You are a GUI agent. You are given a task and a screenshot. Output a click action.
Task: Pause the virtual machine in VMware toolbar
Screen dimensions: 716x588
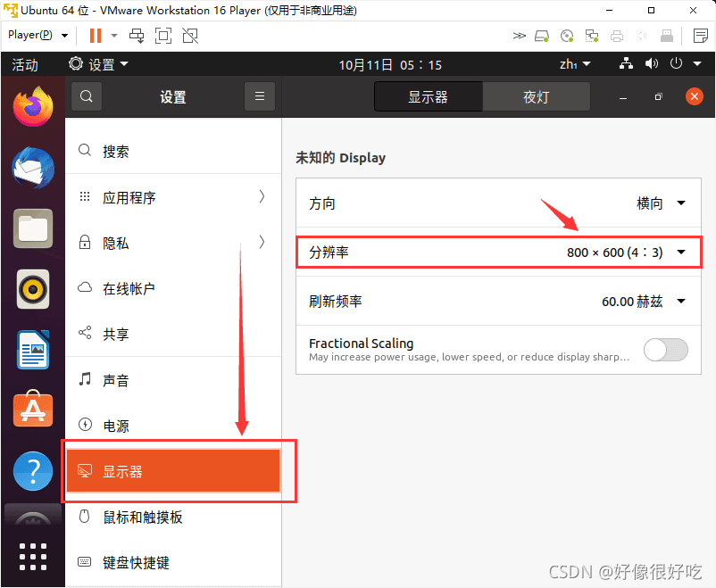point(96,36)
